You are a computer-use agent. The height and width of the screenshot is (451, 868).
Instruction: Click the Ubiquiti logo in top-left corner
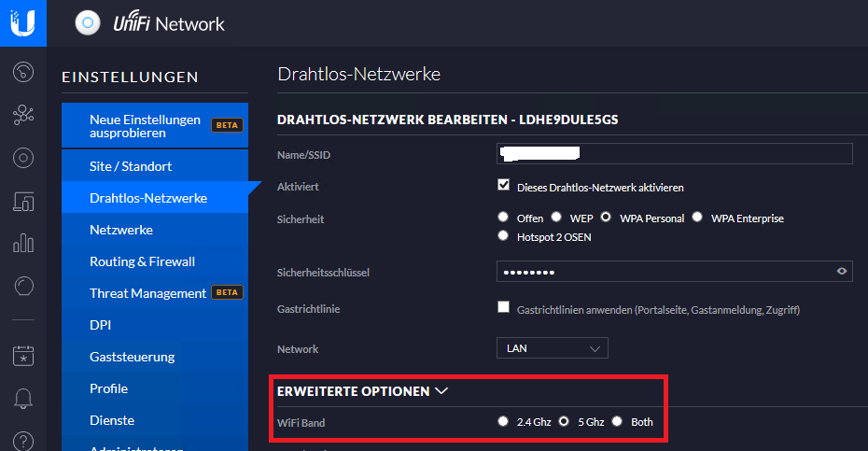click(22, 22)
